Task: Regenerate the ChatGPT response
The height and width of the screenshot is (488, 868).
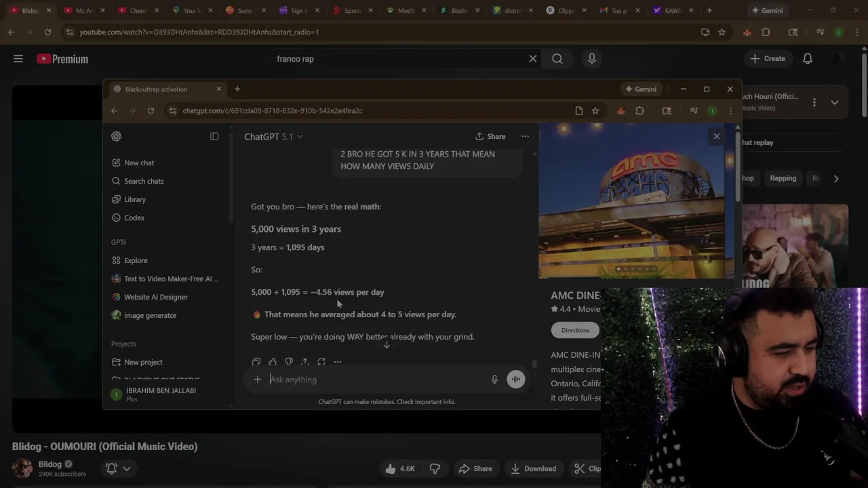Action: coord(321,362)
